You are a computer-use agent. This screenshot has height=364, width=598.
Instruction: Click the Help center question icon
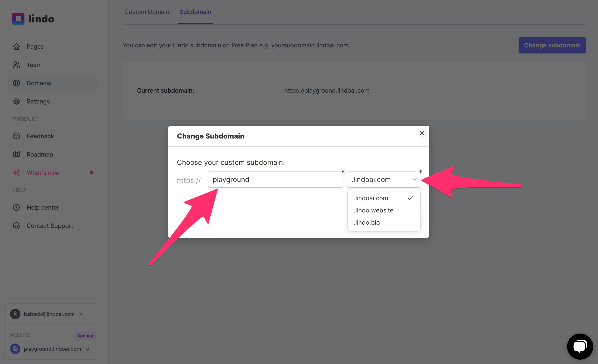click(16, 207)
